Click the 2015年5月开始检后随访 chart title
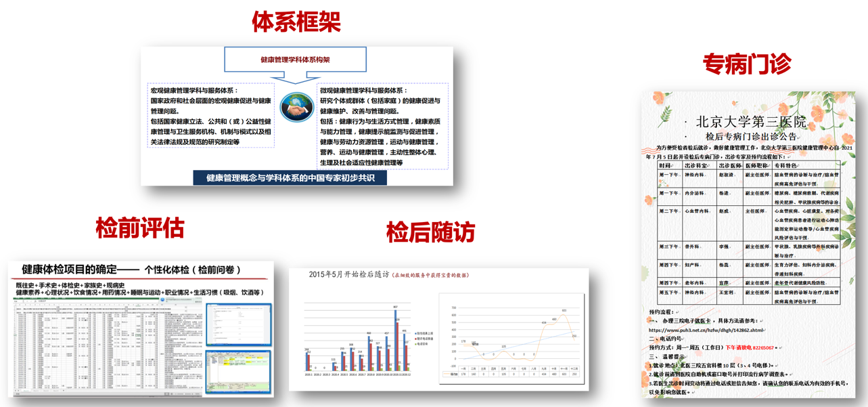Screen dimensions: 868x407 [x=349, y=274]
